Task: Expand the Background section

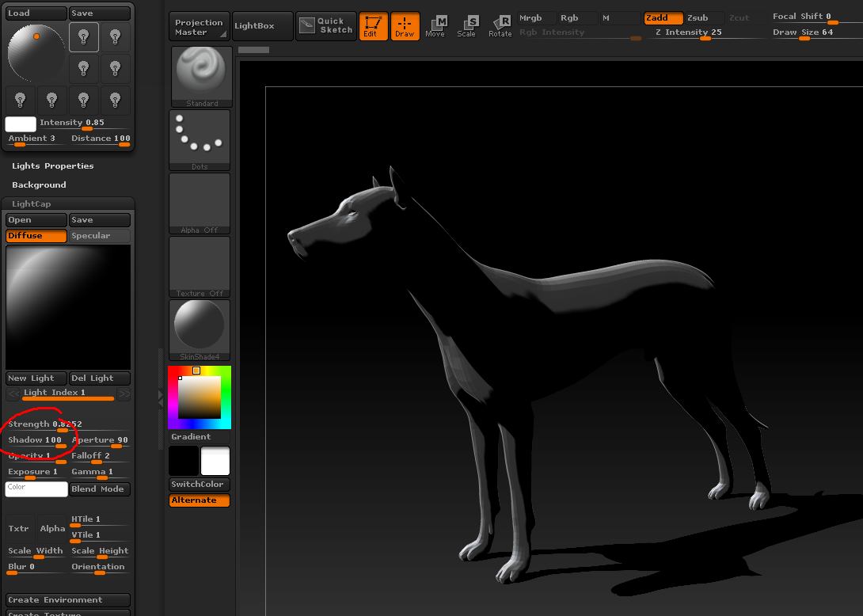Action: (x=39, y=185)
